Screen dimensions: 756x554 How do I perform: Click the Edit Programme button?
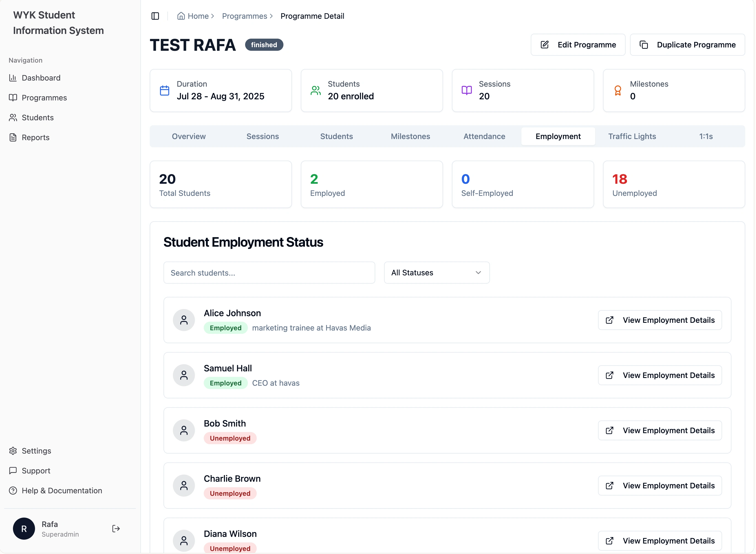[578, 45]
